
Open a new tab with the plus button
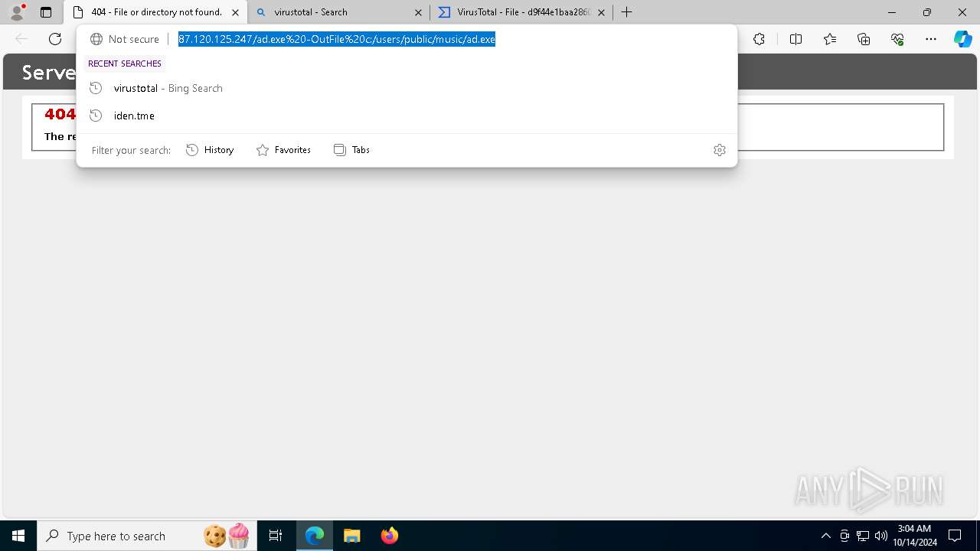click(626, 12)
